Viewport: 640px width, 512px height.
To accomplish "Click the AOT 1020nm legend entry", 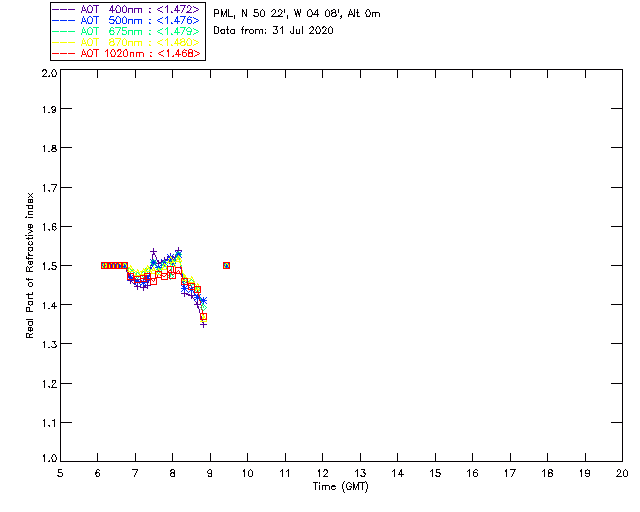I will coord(126,53).
